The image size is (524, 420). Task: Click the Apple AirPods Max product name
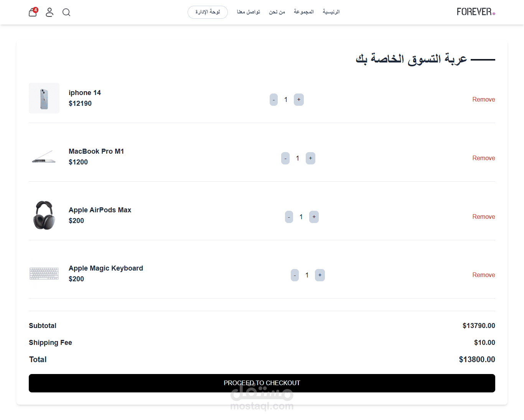pos(100,210)
